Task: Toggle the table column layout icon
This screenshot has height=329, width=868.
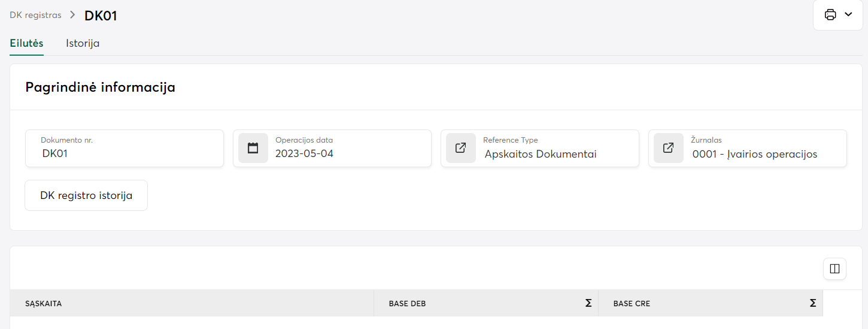Action: 835,268
